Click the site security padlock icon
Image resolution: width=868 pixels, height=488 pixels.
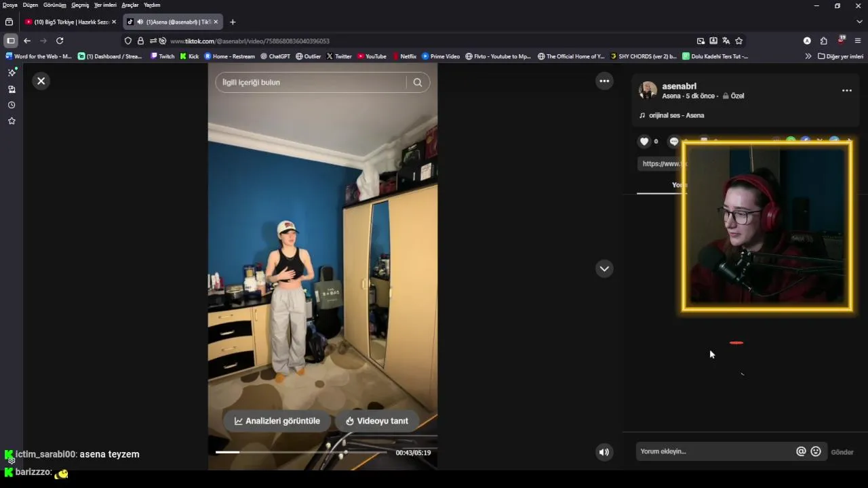click(140, 41)
